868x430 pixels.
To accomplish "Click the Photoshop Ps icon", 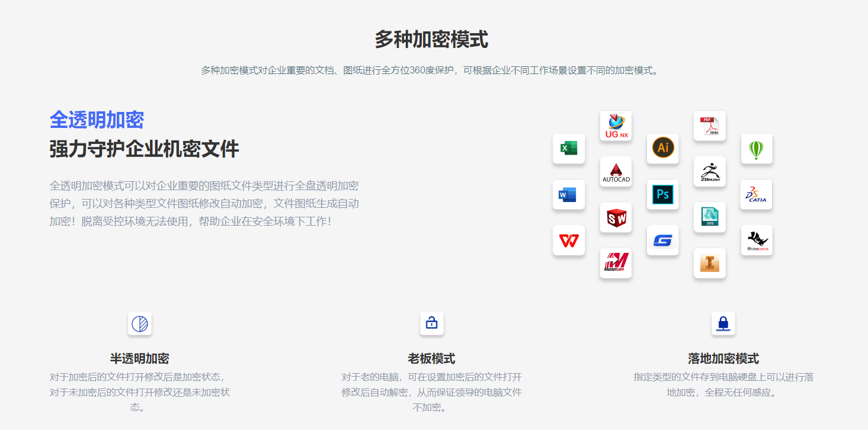I will point(662,194).
